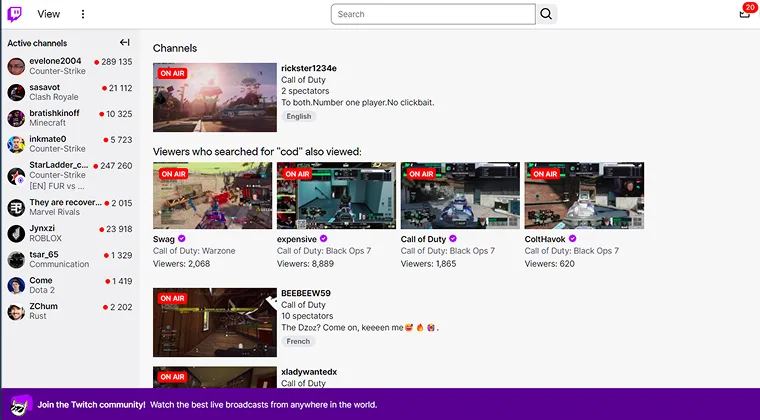
Task: Open expensive channel name link
Action: [x=297, y=239]
